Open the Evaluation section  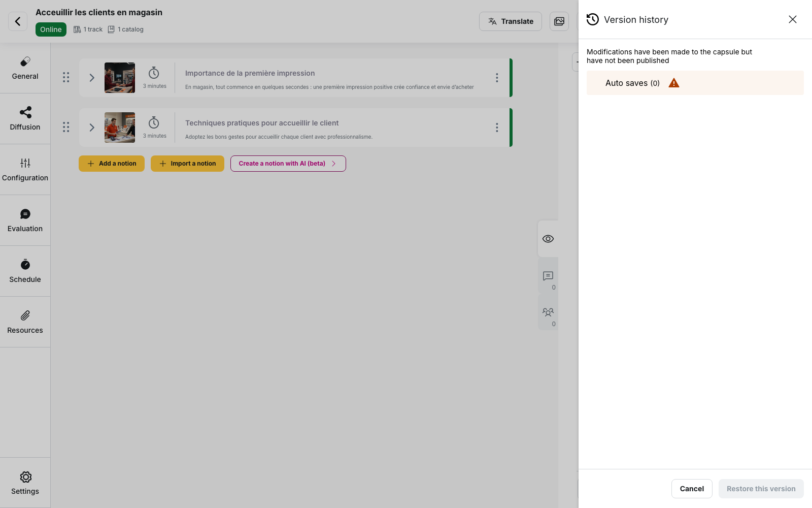[x=25, y=220]
